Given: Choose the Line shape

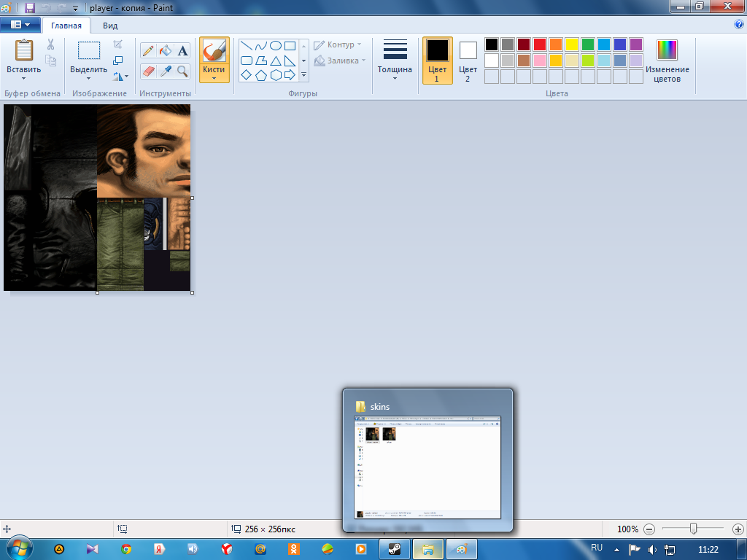Looking at the screenshot, I should [247, 46].
